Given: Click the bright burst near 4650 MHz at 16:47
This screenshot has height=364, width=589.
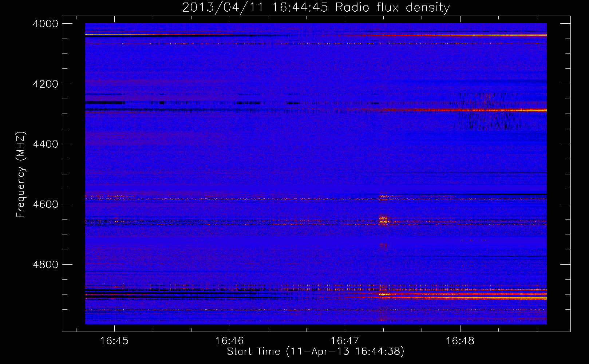Looking at the screenshot, I should [384, 220].
